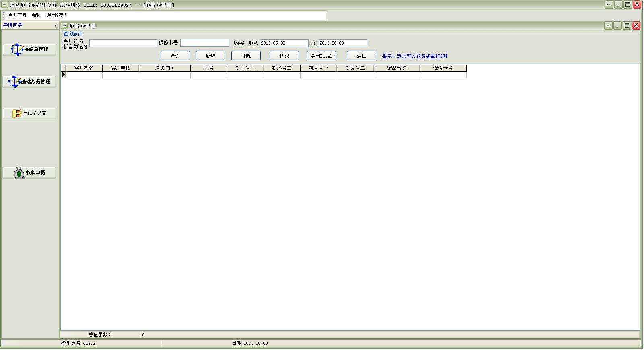The image size is (644, 350).
Task: Click the 日期 2013-06-08 status bar entry
Action: [x=250, y=343]
